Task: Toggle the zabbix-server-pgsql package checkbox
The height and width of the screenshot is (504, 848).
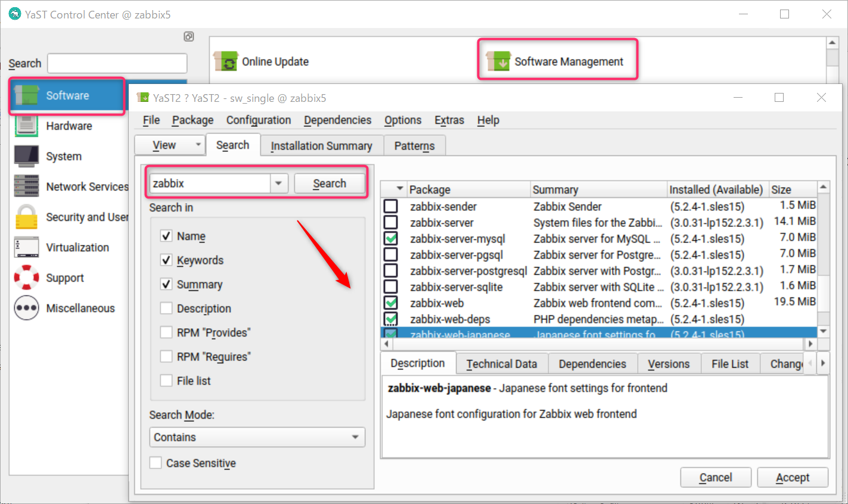Action: 391,254
